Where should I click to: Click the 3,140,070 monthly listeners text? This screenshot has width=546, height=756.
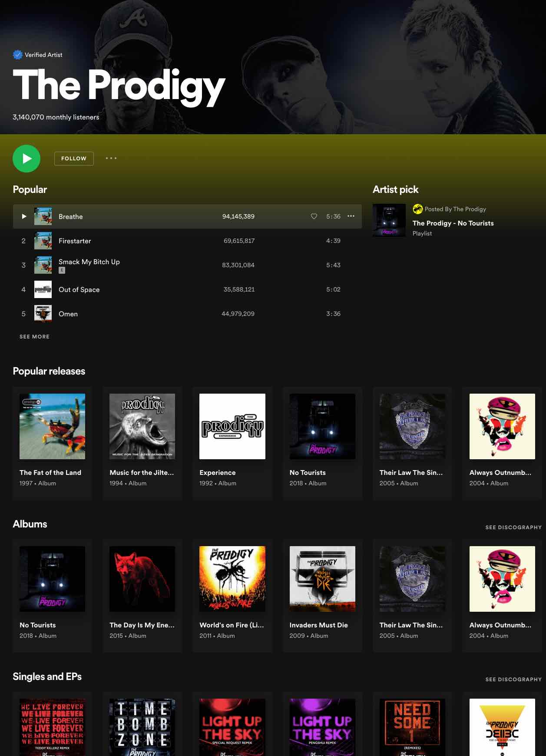click(56, 117)
